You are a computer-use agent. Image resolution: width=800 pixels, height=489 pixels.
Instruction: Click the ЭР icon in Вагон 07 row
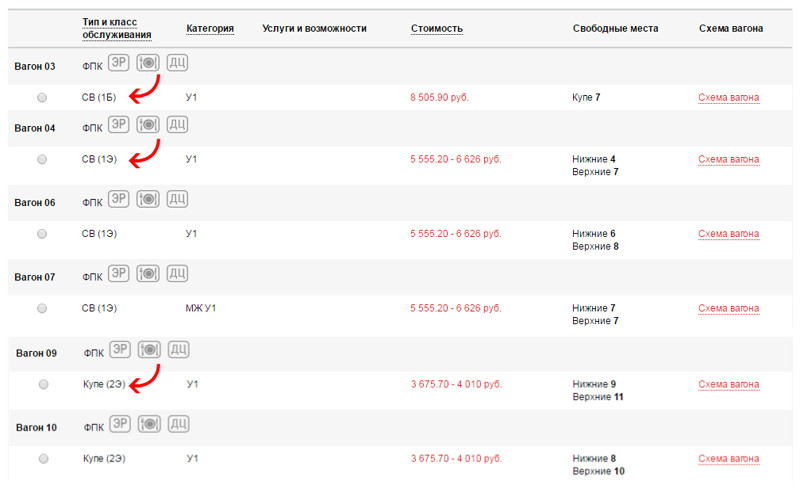click(118, 274)
